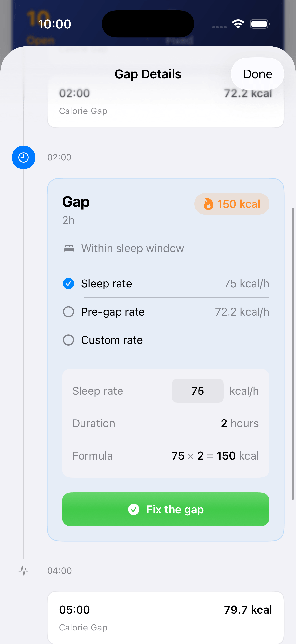This screenshot has height=644, width=296.
Task: Tap the Wi-Fi icon in the status bar
Action: tap(238, 24)
